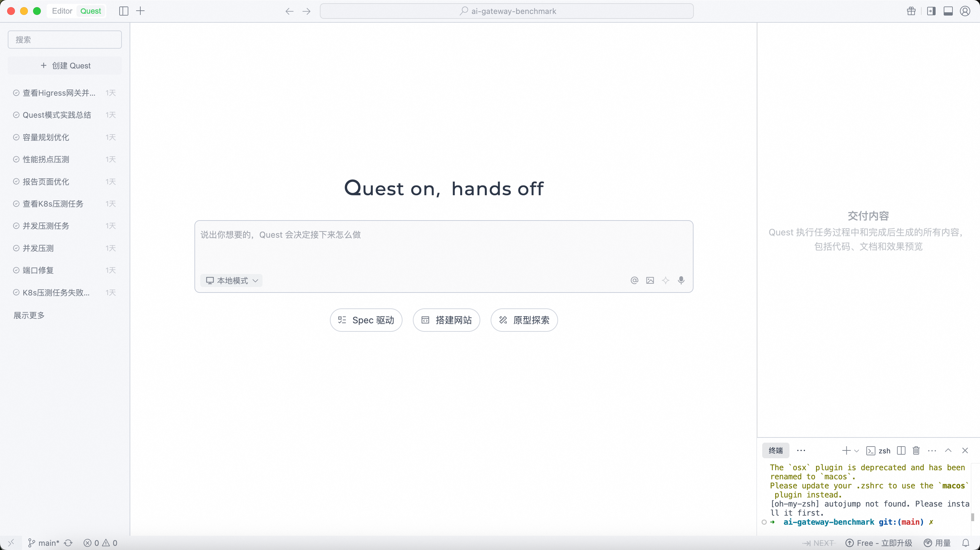Click the image attachment icon in prompt box
This screenshot has width=980, height=550.
click(x=650, y=281)
